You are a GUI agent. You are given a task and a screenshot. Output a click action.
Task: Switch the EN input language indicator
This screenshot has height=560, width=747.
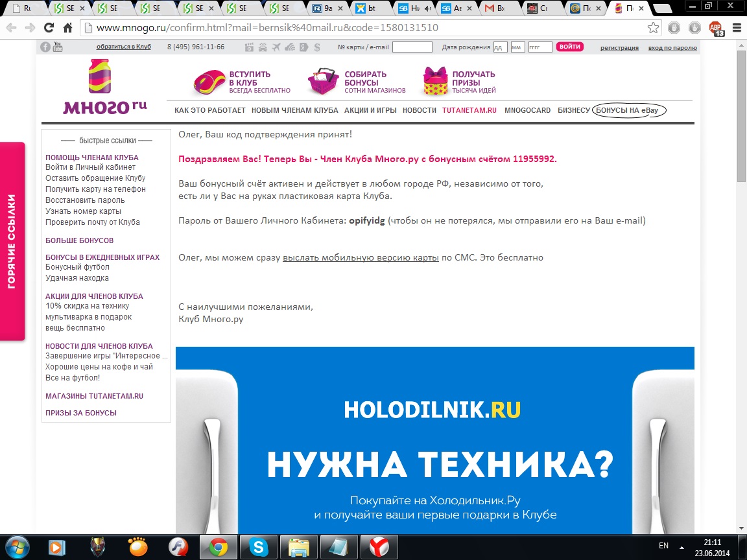663,546
